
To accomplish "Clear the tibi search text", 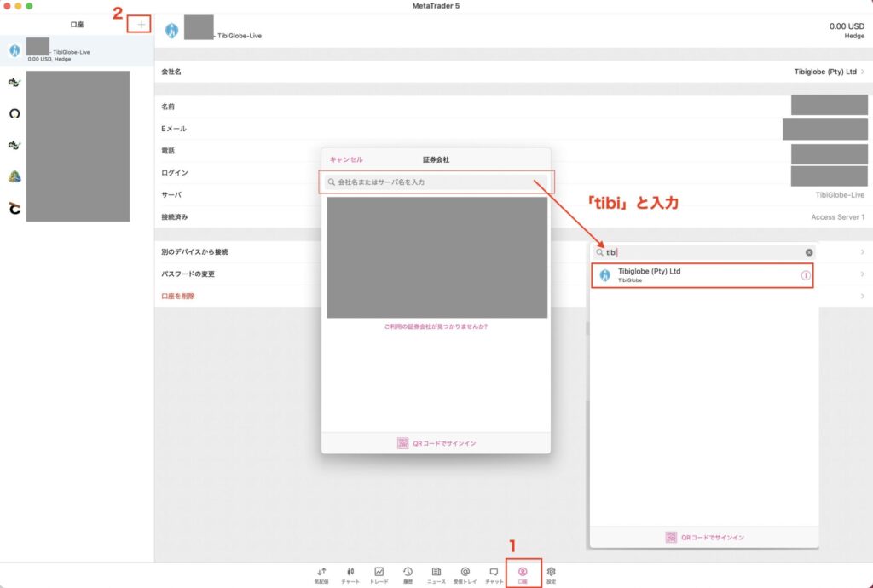I will [x=809, y=252].
